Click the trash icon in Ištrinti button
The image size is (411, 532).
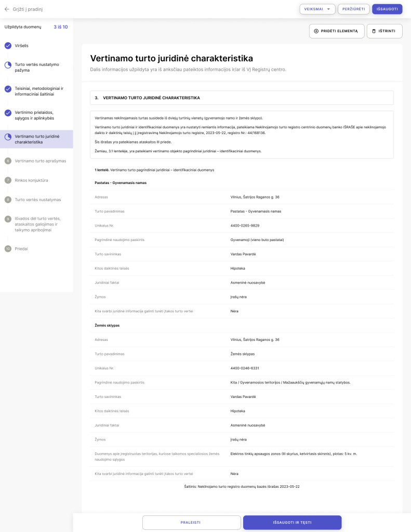pos(374,31)
